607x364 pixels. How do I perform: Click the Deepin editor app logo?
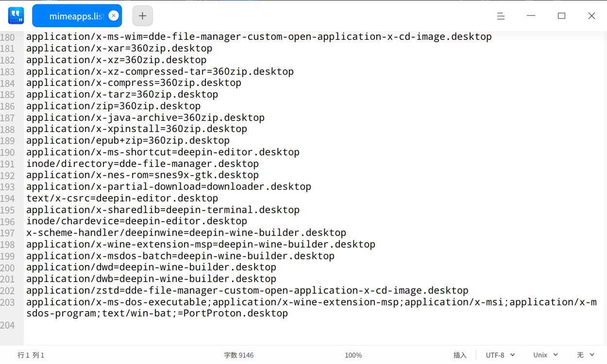16,16
